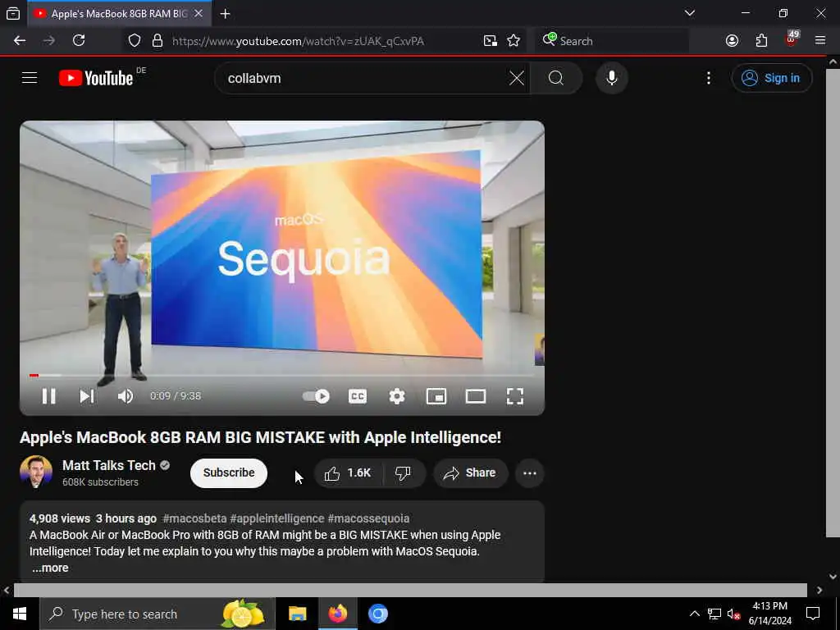Go back in Firefox
Image resolution: width=840 pixels, height=630 pixels.
pyautogui.click(x=20, y=41)
